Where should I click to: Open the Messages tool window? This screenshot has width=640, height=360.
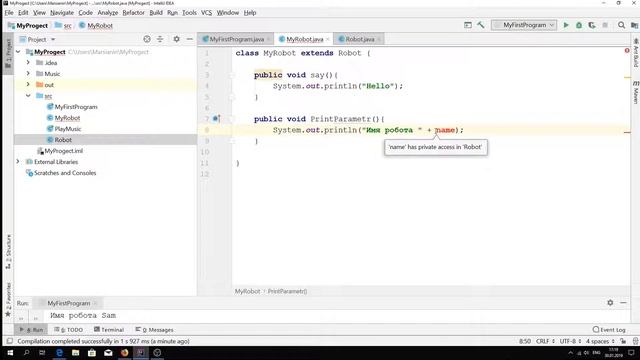[x=154, y=329]
